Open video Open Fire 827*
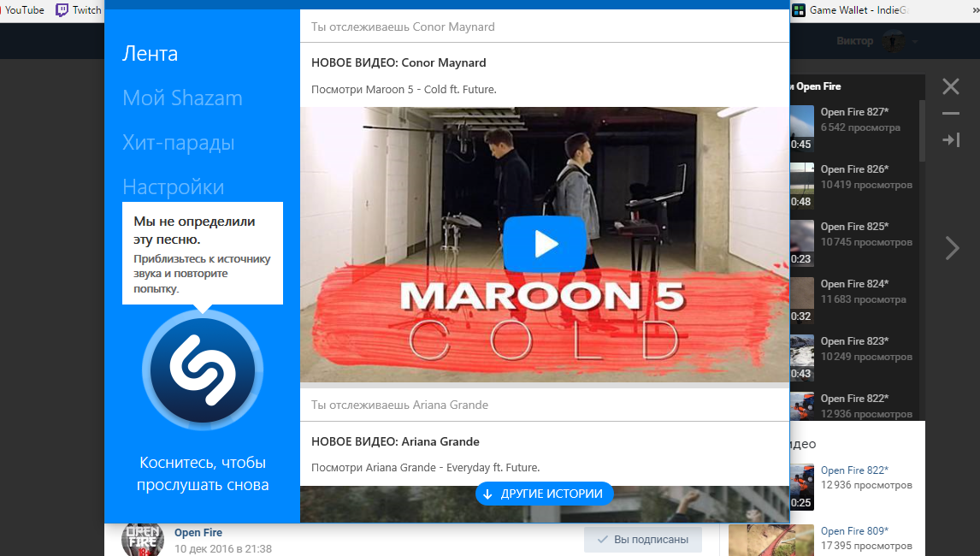980x556 pixels. [854, 112]
